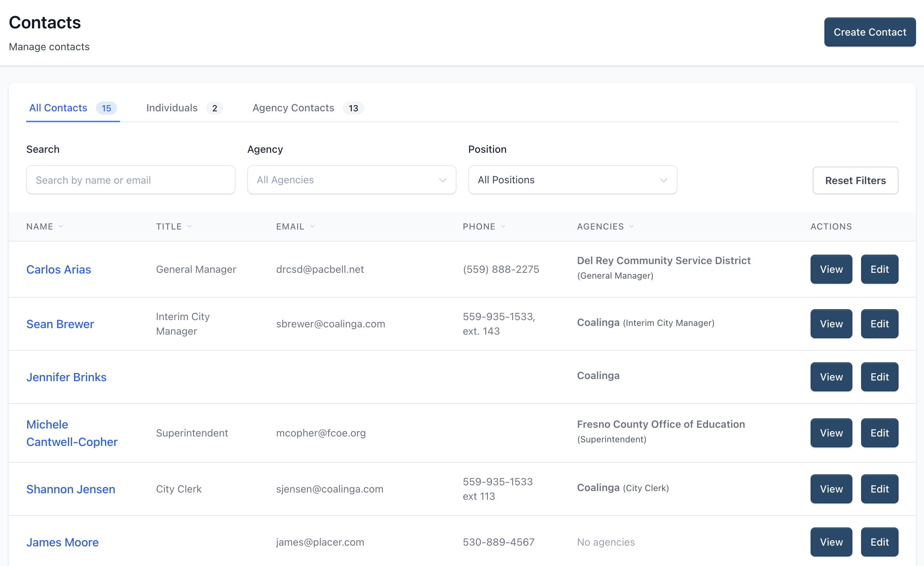Sort by Agencies column chevron

[631, 226]
